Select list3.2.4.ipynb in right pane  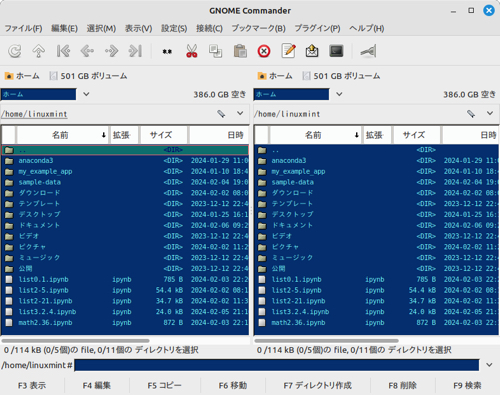(x=376, y=312)
